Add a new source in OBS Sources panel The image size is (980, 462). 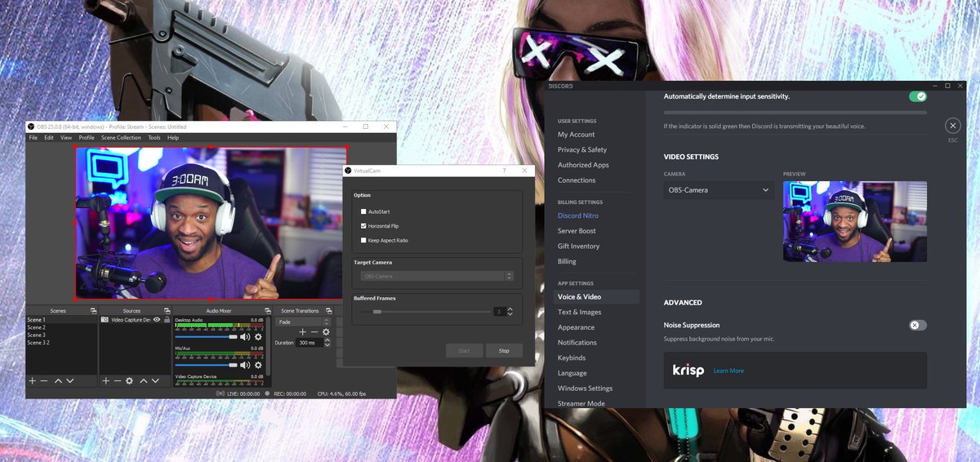click(106, 381)
